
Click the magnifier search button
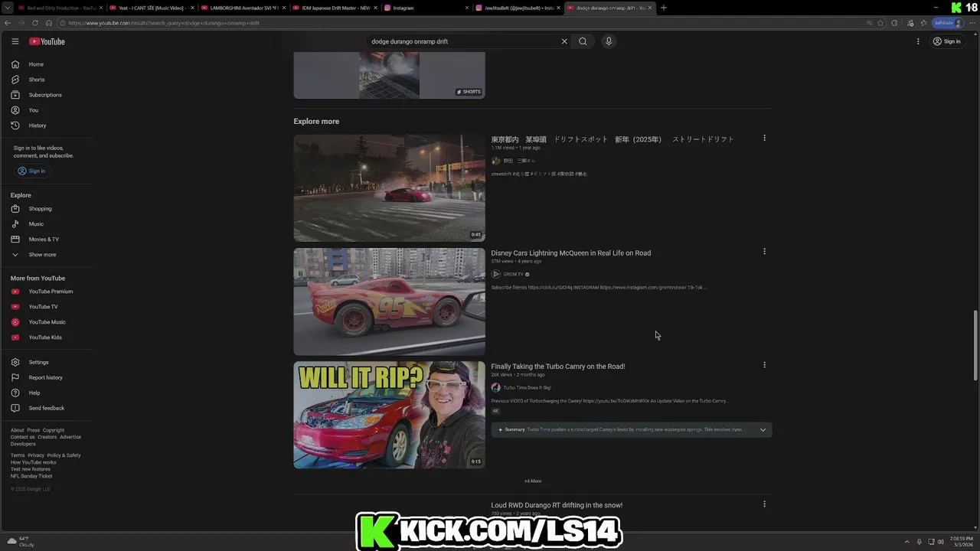tap(583, 41)
